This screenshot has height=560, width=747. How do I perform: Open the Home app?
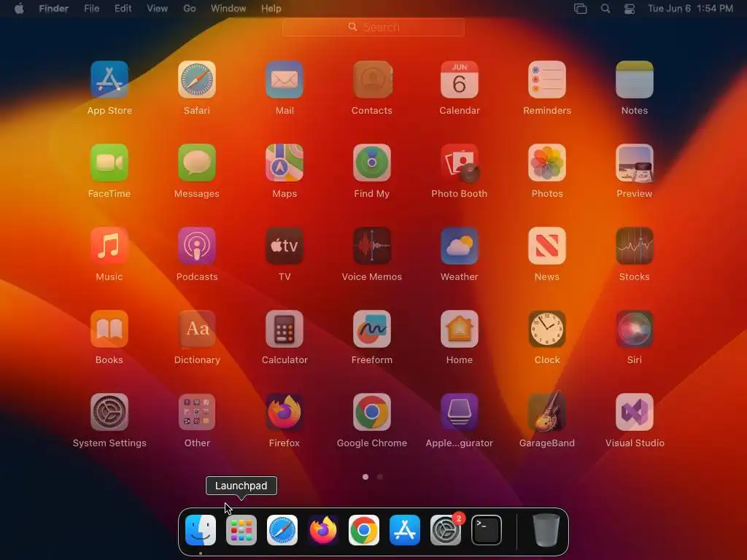click(x=460, y=329)
